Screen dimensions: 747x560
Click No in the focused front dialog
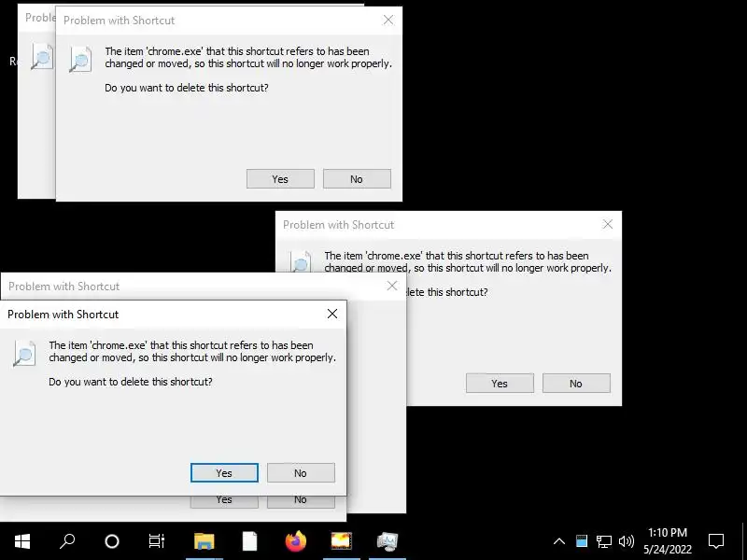tap(301, 473)
